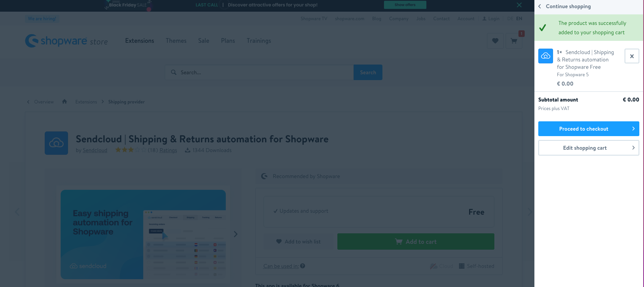Switch language to EN
Screen dimensions: 644x287
[519, 19]
